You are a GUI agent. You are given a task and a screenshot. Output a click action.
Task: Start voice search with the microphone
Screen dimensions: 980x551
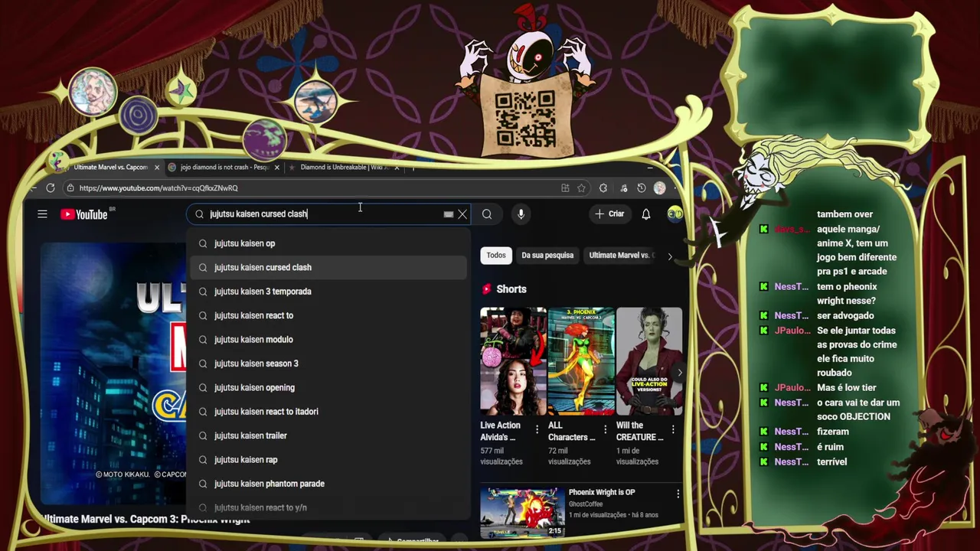click(x=521, y=214)
